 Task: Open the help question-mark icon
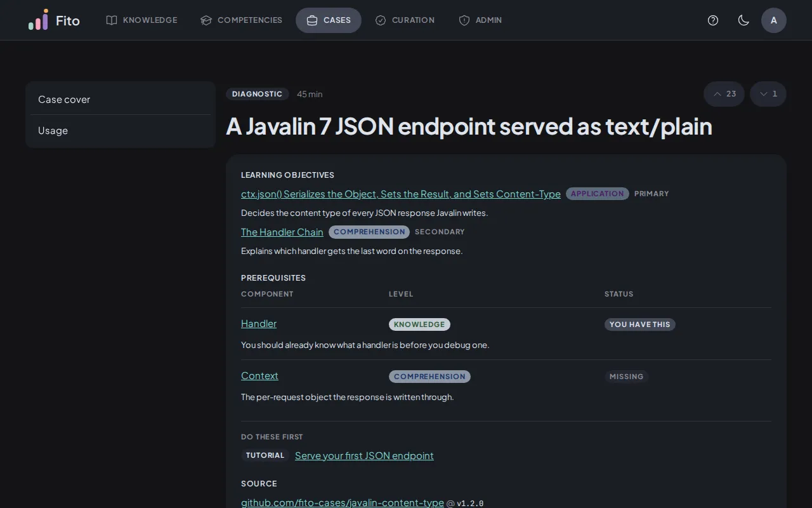tap(713, 20)
